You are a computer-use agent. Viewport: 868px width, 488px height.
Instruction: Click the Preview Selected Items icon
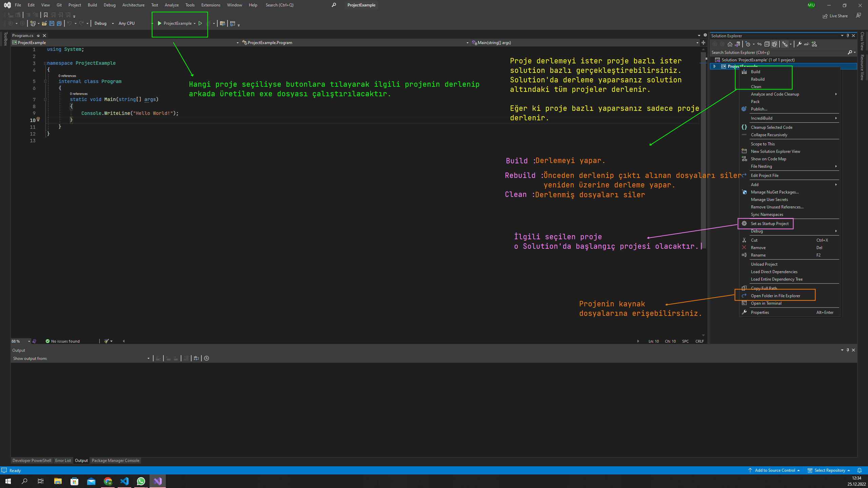tap(807, 44)
